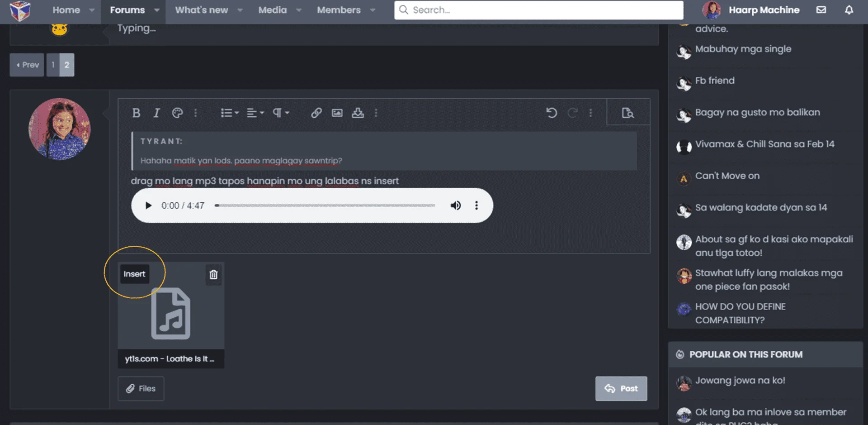
Task: Mute the audio player volume
Action: click(x=456, y=205)
